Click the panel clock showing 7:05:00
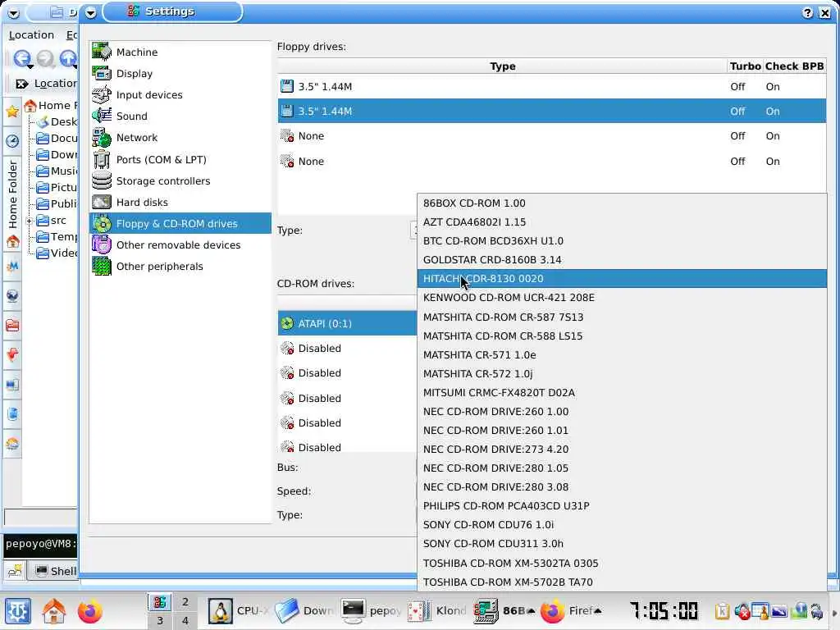 pyautogui.click(x=663, y=610)
